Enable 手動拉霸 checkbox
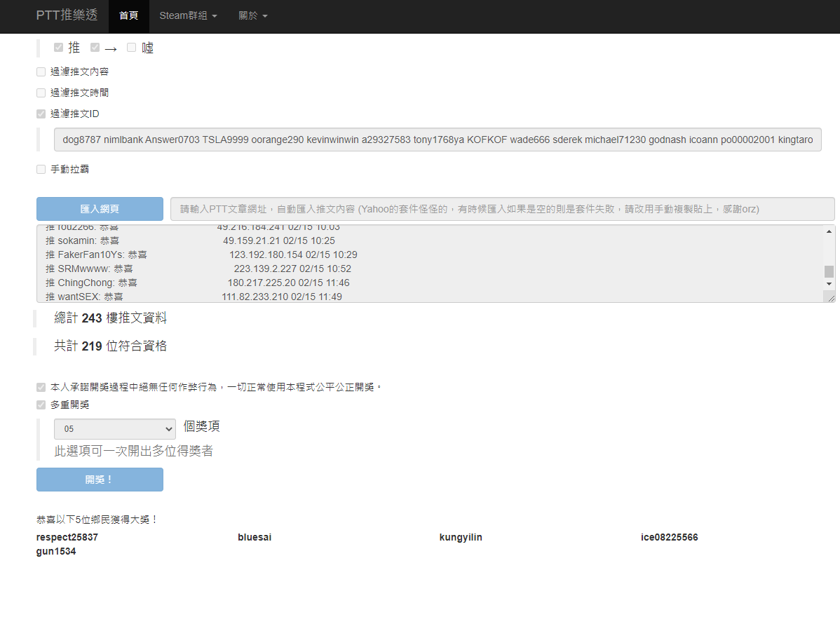Viewport: 840px width, 631px height. click(41, 170)
